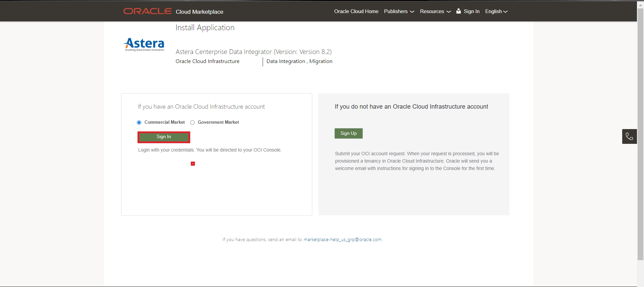Expand the Publishers dropdown menu
The height and width of the screenshot is (287, 644).
399,11
